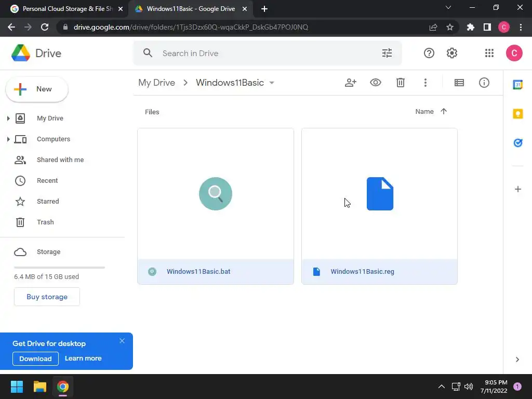Open Chrome three-dot menu
The height and width of the screenshot is (399, 532).
(521, 27)
